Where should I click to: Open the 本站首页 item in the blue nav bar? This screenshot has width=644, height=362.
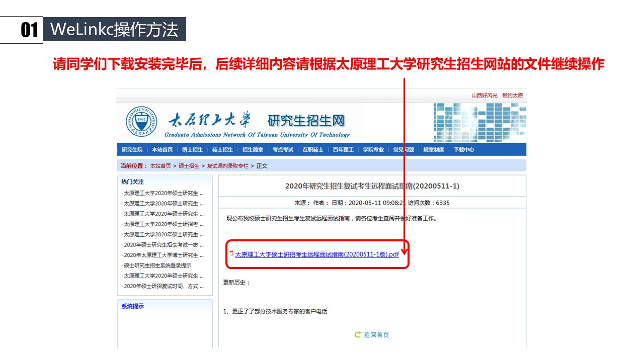(162, 150)
